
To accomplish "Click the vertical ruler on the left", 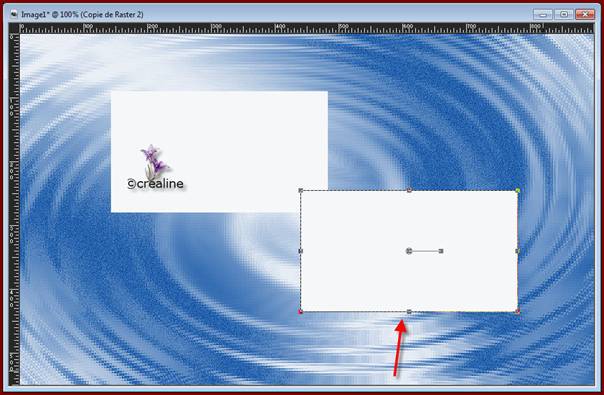I will 14,209.
